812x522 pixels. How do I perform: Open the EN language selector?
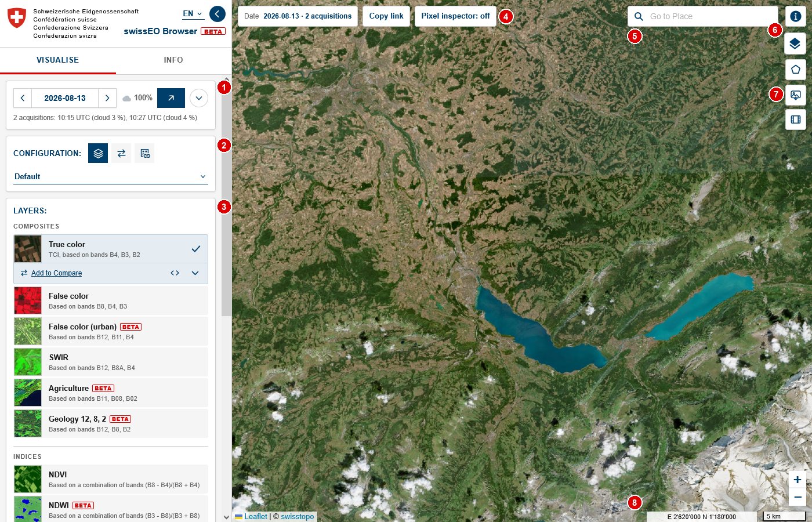point(193,13)
